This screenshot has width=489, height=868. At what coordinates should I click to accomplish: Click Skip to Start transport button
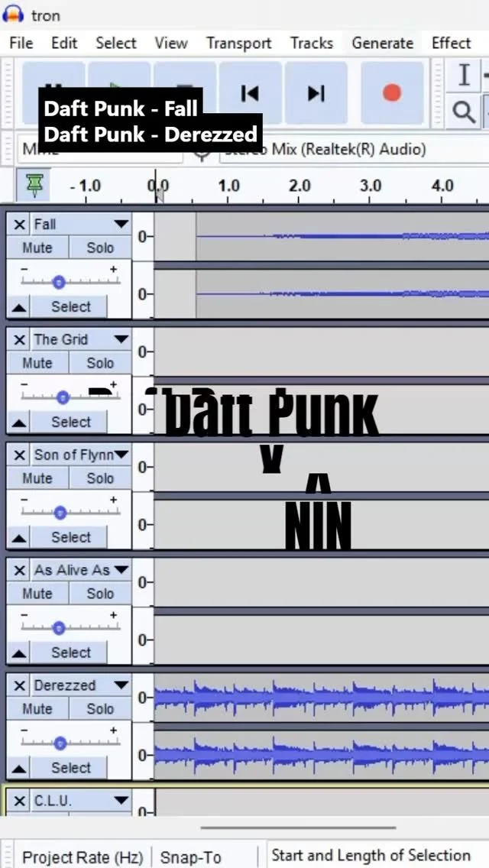[x=251, y=93]
